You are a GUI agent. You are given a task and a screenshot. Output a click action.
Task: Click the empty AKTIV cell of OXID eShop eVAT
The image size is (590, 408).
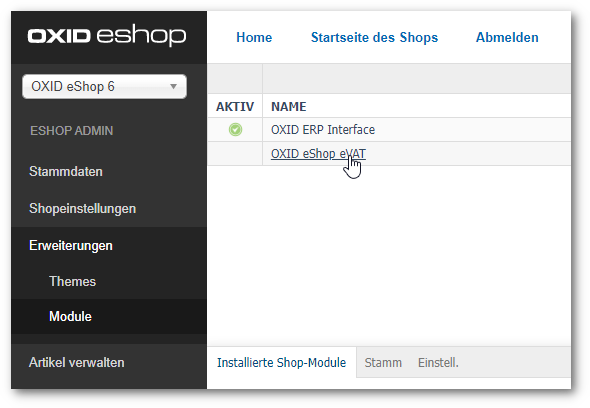(235, 154)
